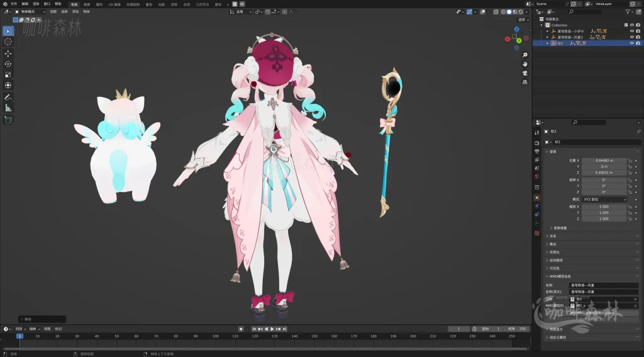Open the Object properties tab

pyautogui.click(x=537, y=198)
